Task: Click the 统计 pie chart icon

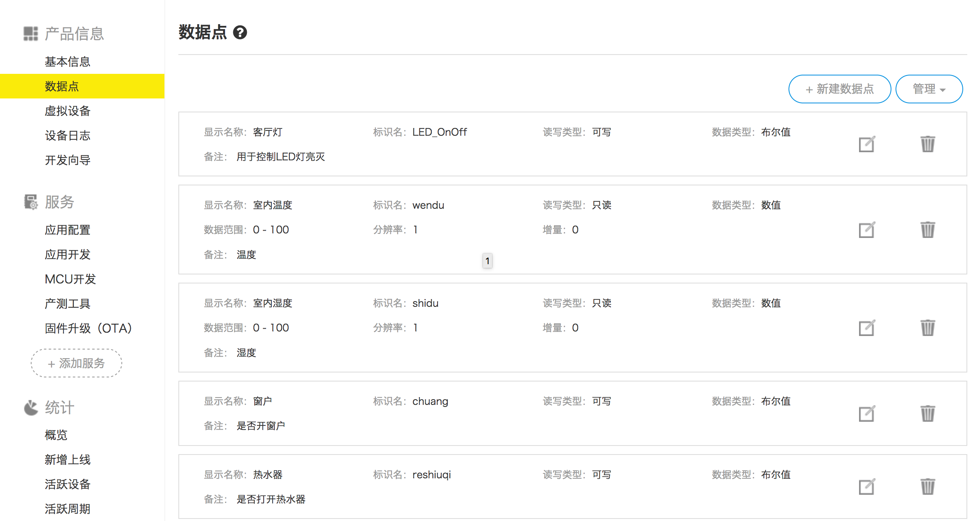Action: [30, 407]
